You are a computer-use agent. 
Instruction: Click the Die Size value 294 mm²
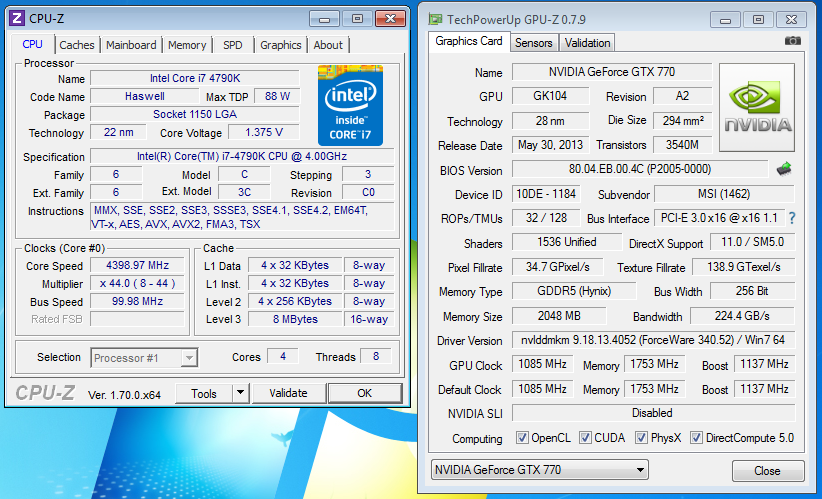pos(683,121)
